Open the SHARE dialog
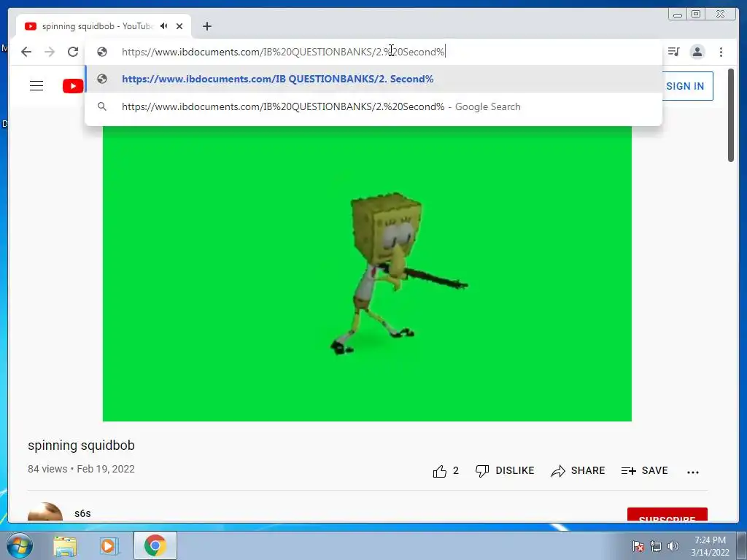The image size is (747, 560). tap(578, 471)
